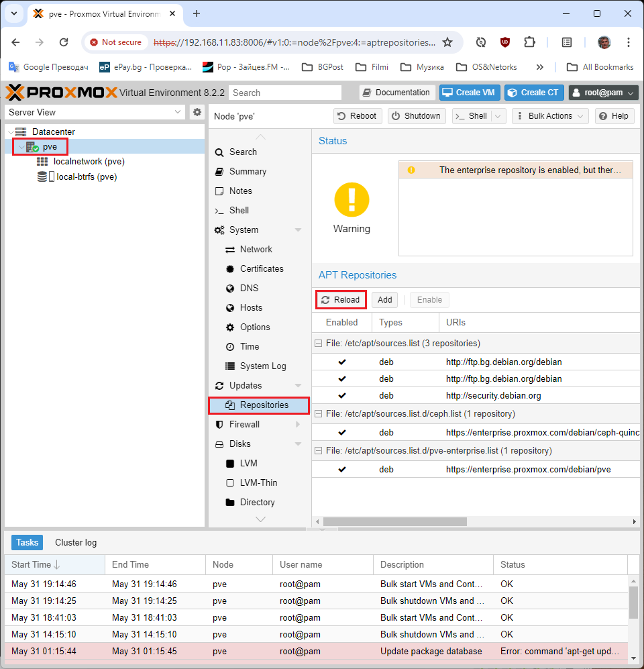644x669 pixels.
Task: Switch to the Tasks tab
Action: point(28,543)
